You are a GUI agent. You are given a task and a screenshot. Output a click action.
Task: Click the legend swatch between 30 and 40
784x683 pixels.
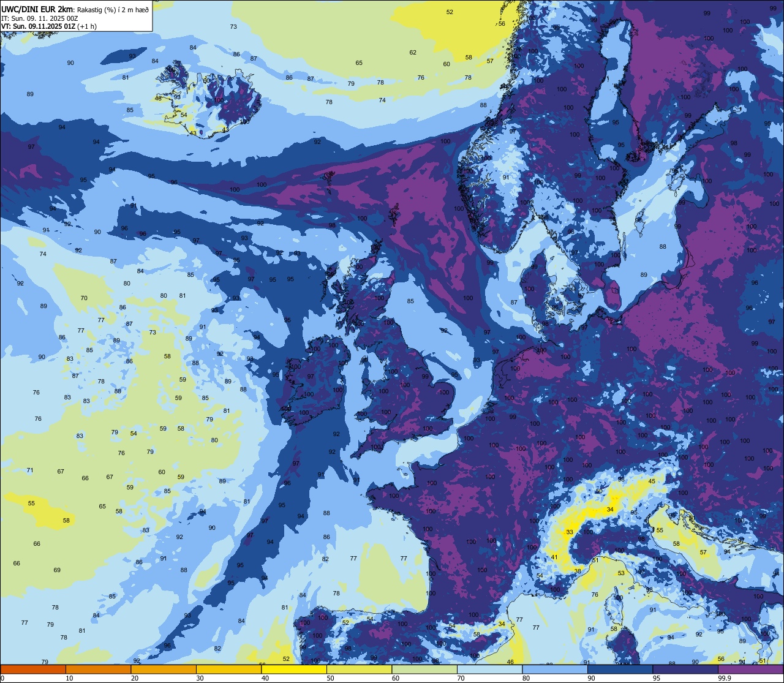click(x=228, y=669)
